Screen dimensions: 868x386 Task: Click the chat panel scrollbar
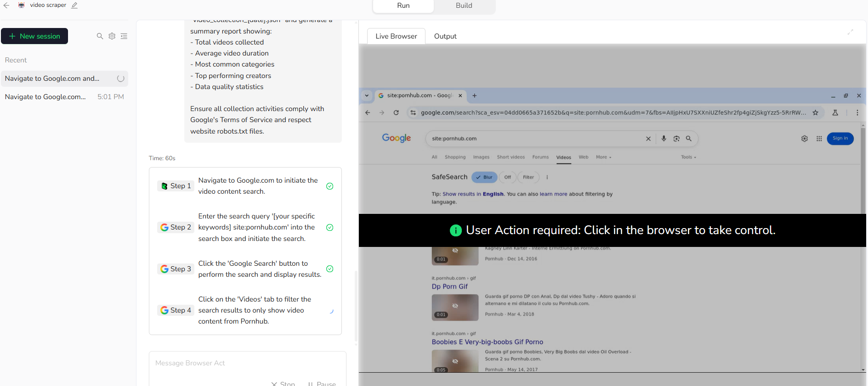point(356,307)
